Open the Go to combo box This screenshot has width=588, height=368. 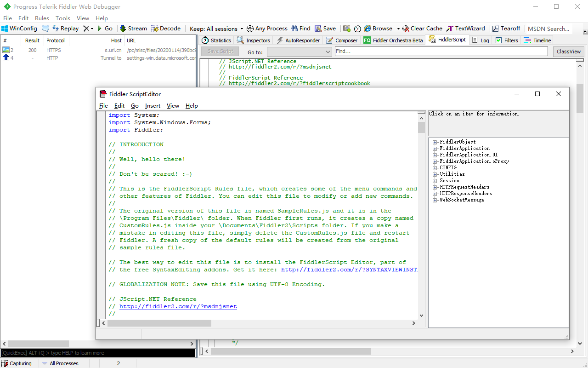pos(299,52)
